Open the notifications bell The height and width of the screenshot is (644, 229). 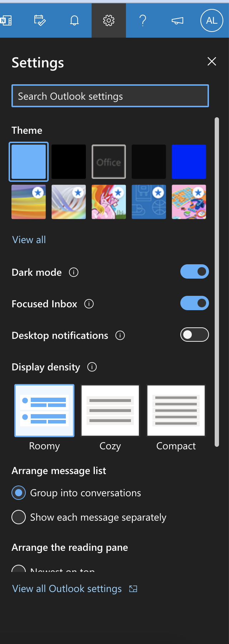74,20
